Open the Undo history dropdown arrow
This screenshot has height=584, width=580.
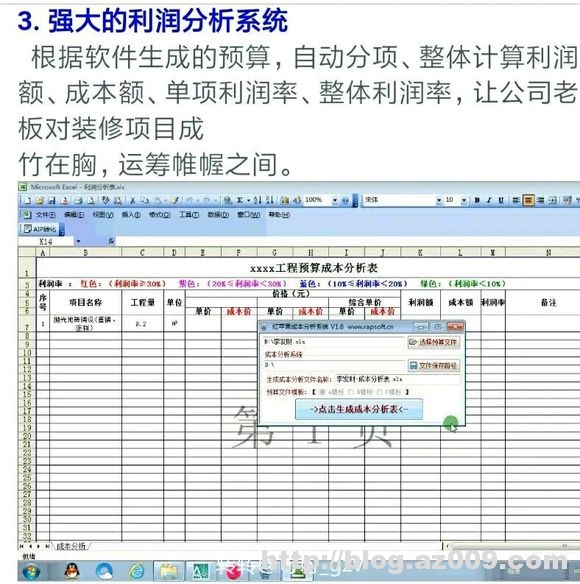[197, 200]
